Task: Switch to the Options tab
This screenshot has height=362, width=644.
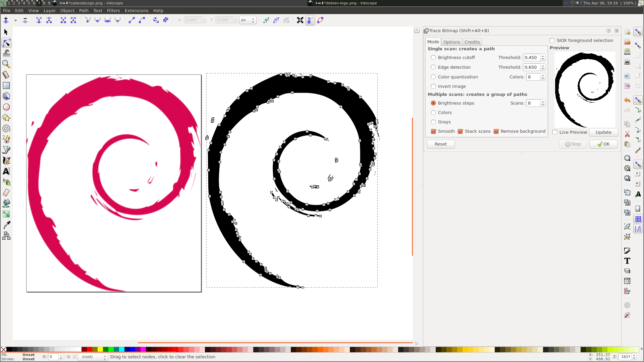Action: (451, 42)
